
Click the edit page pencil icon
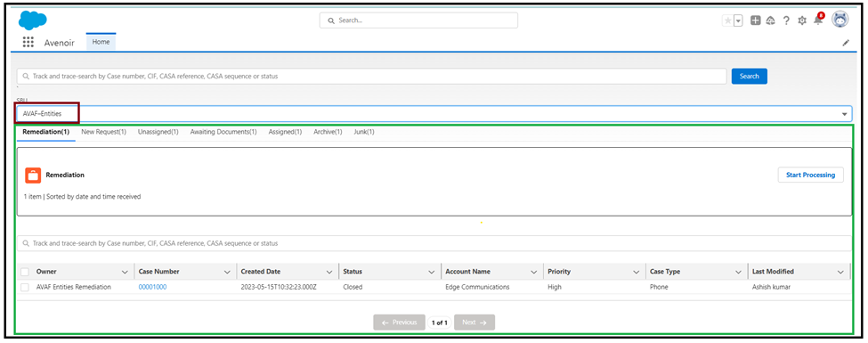tap(846, 43)
